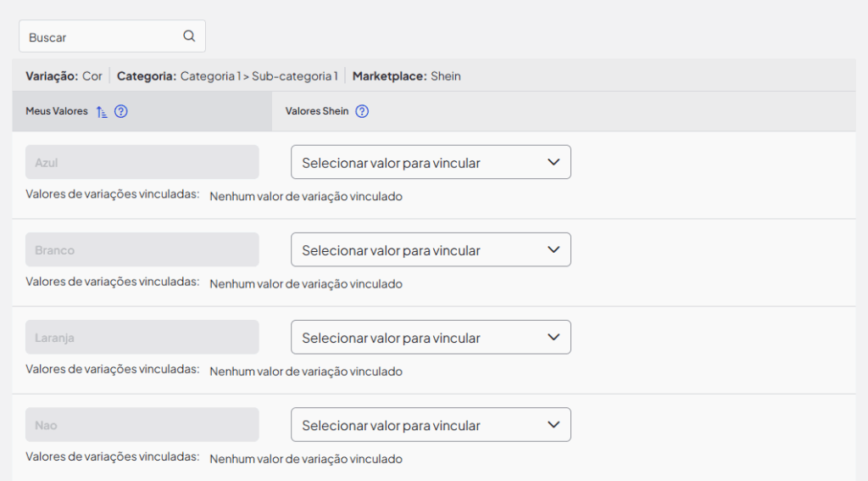868x481 pixels.
Task: Click the linked-values text under Laranja
Action: click(x=305, y=372)
